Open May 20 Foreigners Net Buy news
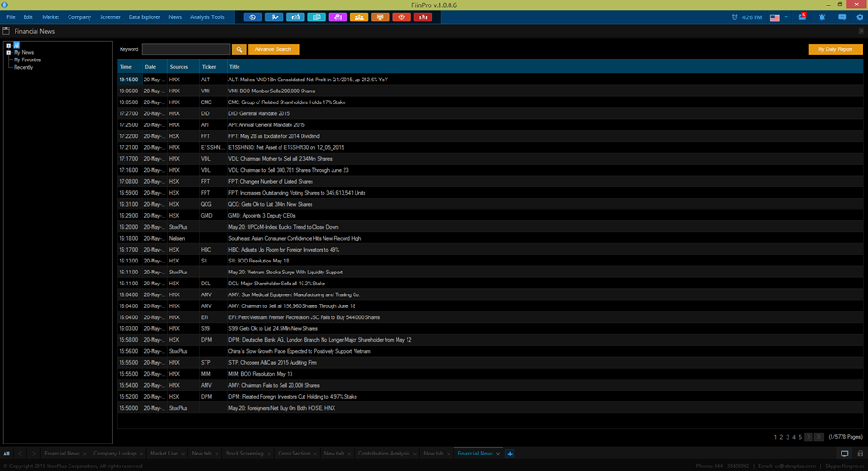The height and width of the screenshot is (471, 868). 490,408
